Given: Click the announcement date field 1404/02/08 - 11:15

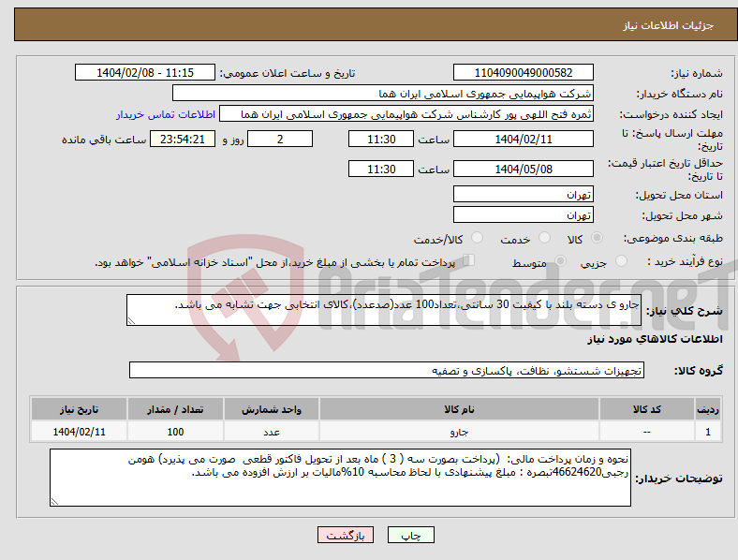Looking at the screenshot, I should coord(145,72).
